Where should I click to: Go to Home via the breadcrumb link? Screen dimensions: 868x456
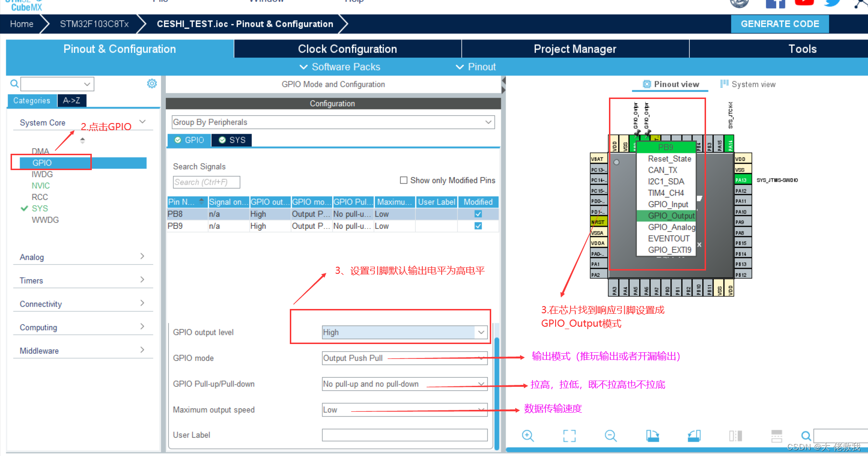pyautogui.click(x=22, y=24)
